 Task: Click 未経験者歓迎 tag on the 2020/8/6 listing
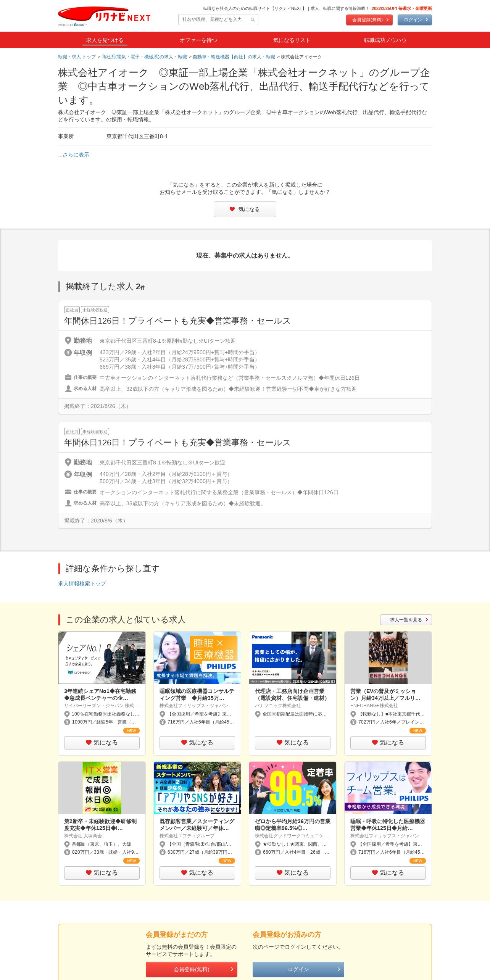click(95, 432)
